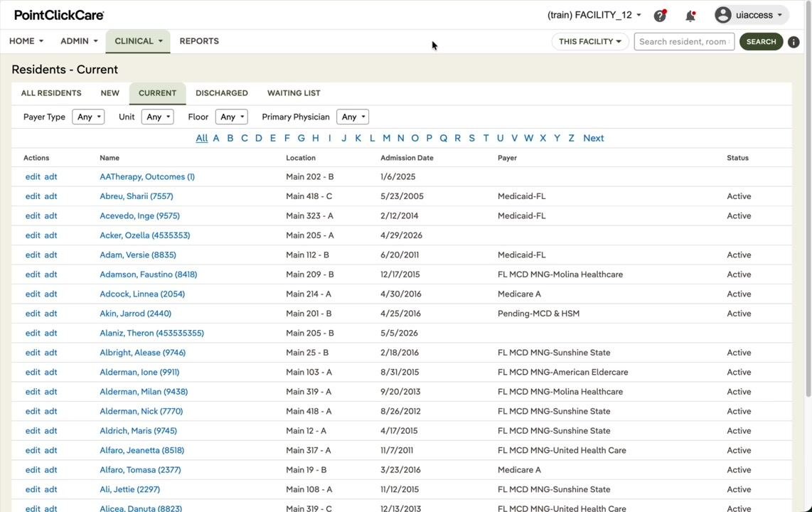Click the Next pagination link
The height and width of the screenshot is (512, 812).
pyautogui.click(x=594, y=138)
